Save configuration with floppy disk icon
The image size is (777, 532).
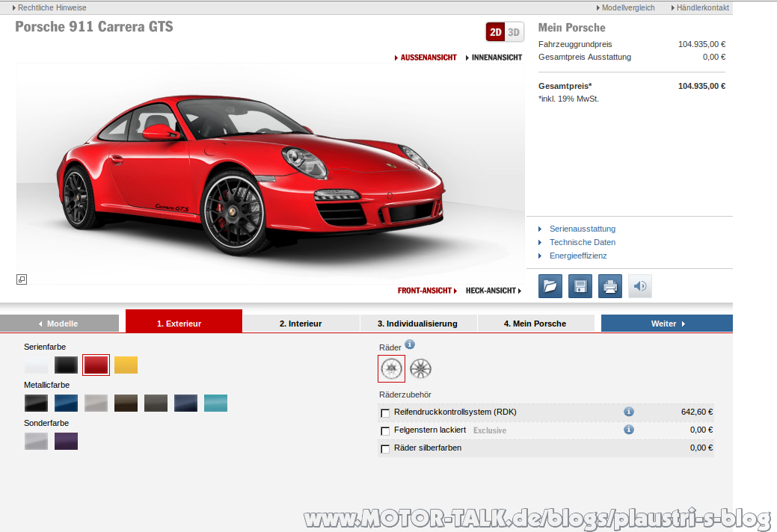pos(580,286)
